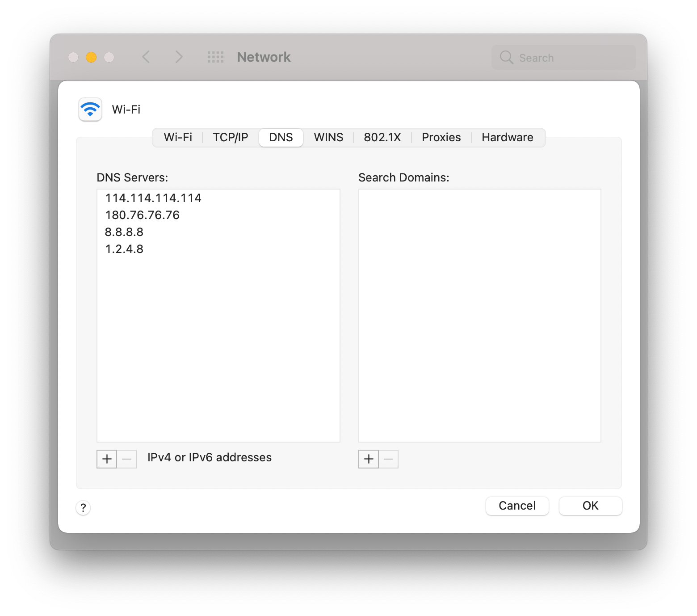Minimize the Network window
697x616 pixels.
[91, 57]
